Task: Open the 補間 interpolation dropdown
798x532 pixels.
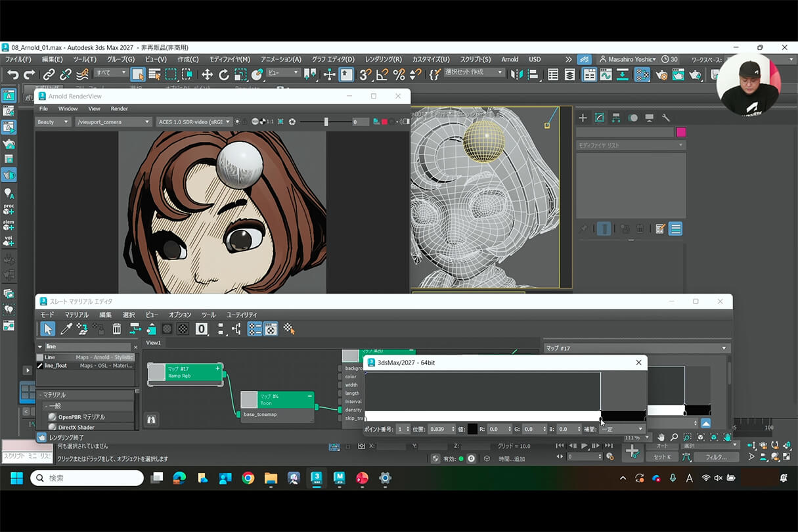Action: click(622, 429)
